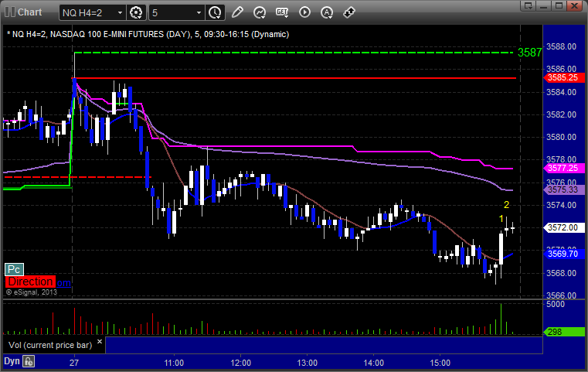Click the red Direction label
The image size is (588, 372).
coord(31,282)
